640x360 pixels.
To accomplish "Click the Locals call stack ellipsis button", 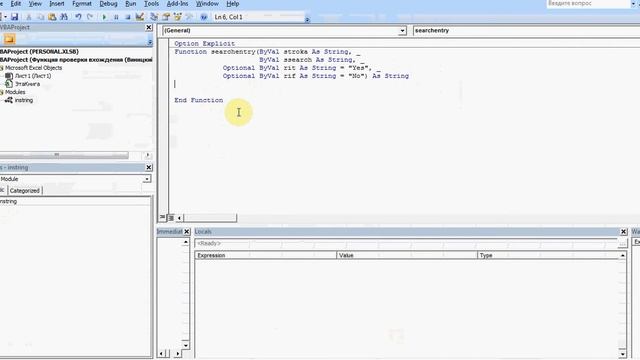I will click(622, 243).
